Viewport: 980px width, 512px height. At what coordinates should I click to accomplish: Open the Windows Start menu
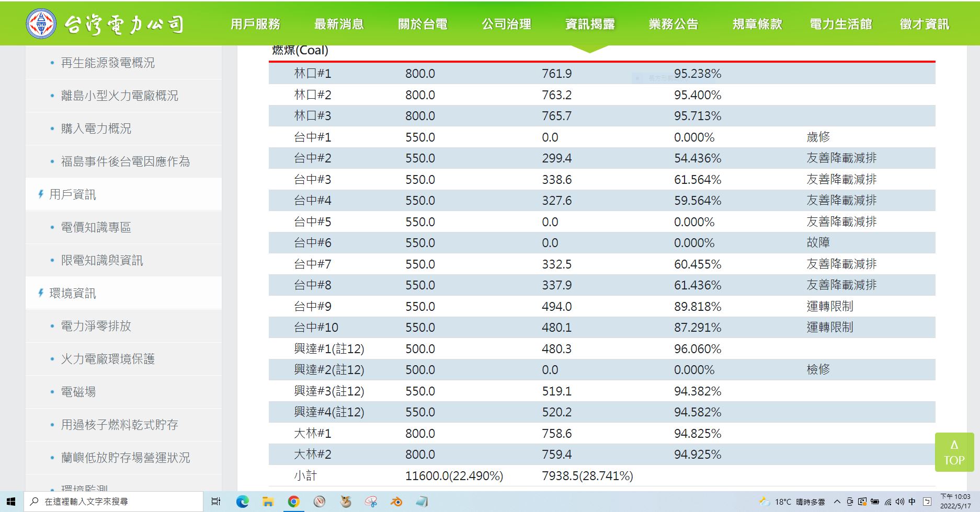(x=11, y=502)
